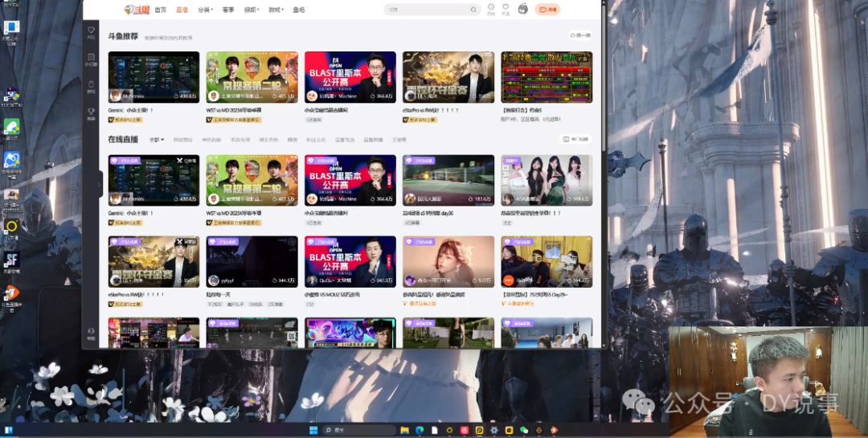
Task: Open the 全部 filter dropdown
Action: (x=157, y=140)
